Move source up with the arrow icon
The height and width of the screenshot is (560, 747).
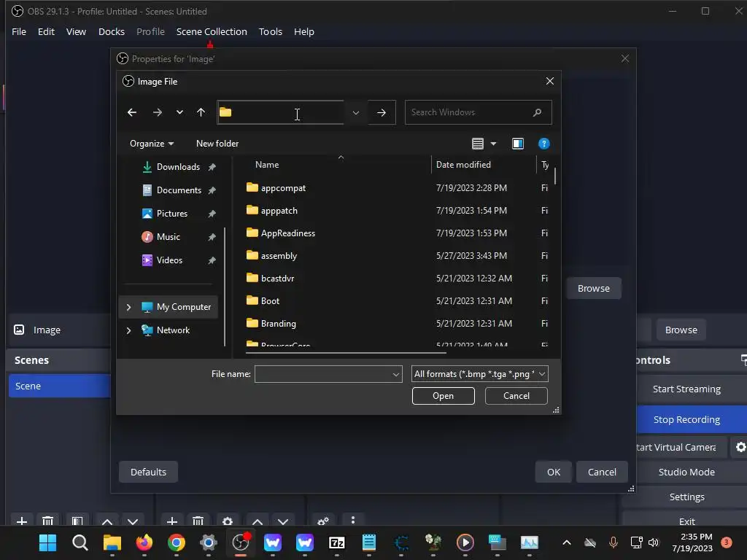[x=258, y=521]
